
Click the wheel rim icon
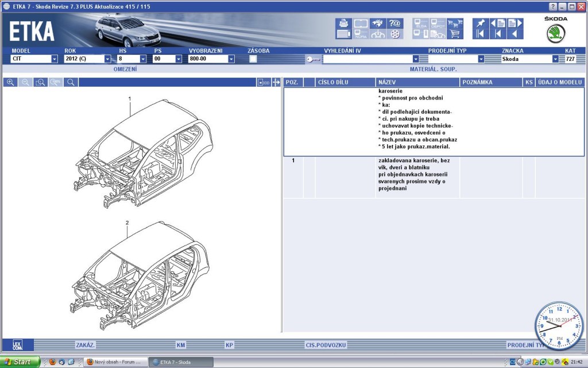(x=394, y=34)
